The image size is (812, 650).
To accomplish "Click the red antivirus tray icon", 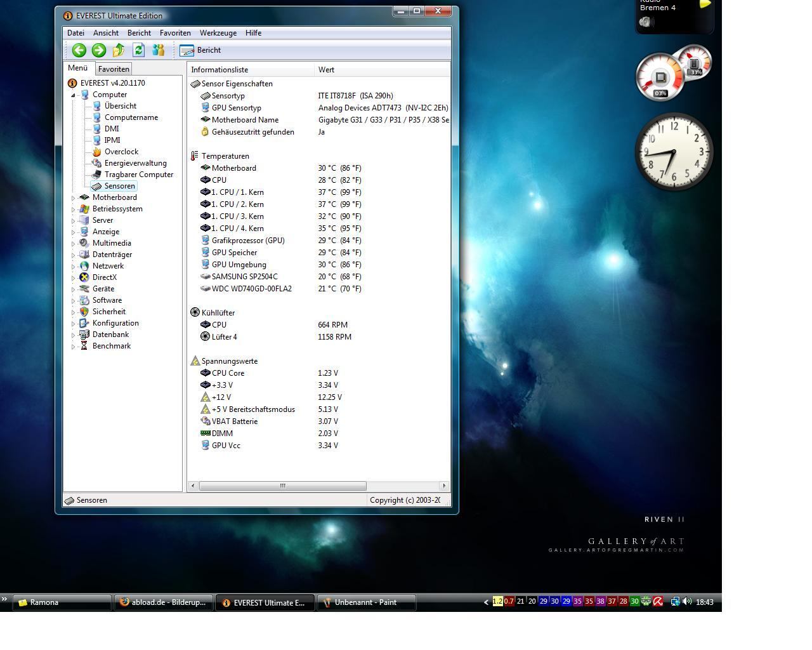I will [658, 602].
